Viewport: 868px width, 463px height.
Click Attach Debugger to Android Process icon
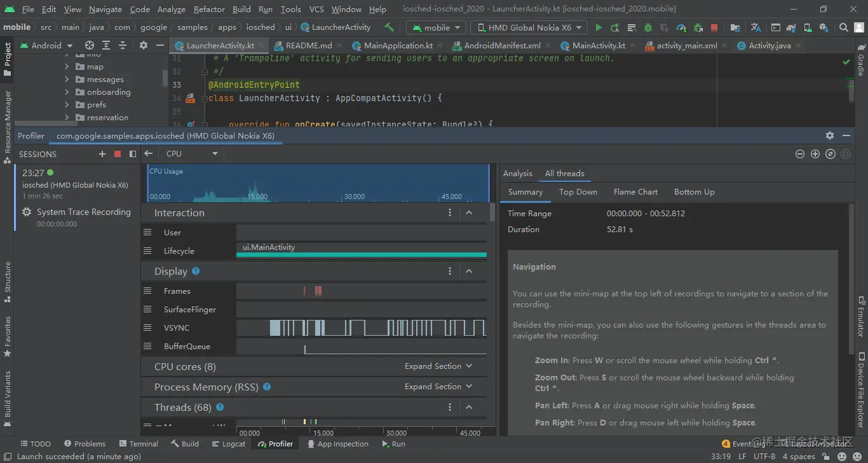698,27
